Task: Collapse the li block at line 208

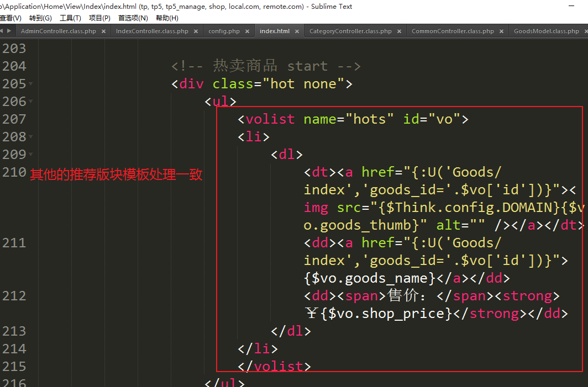Action: 30,137
